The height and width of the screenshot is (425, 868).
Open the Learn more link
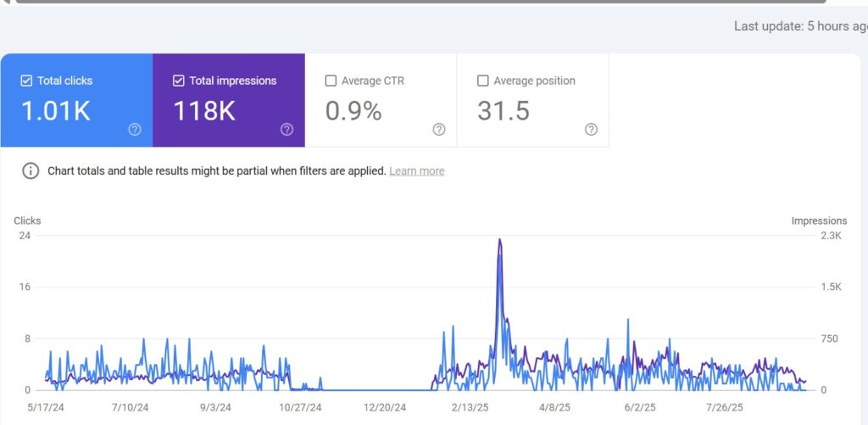pos(416,171)
